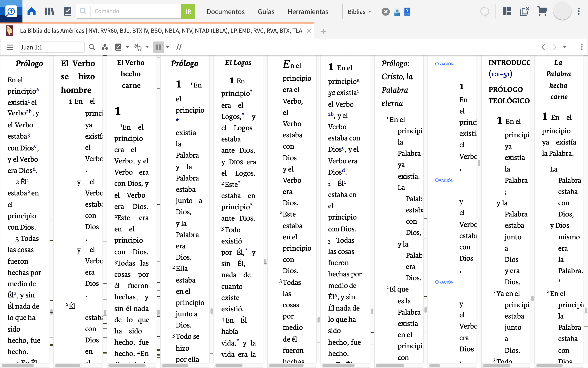Click the panel search magnifier icon
This screenshot has height=368, width=588.
click(92, 47)
